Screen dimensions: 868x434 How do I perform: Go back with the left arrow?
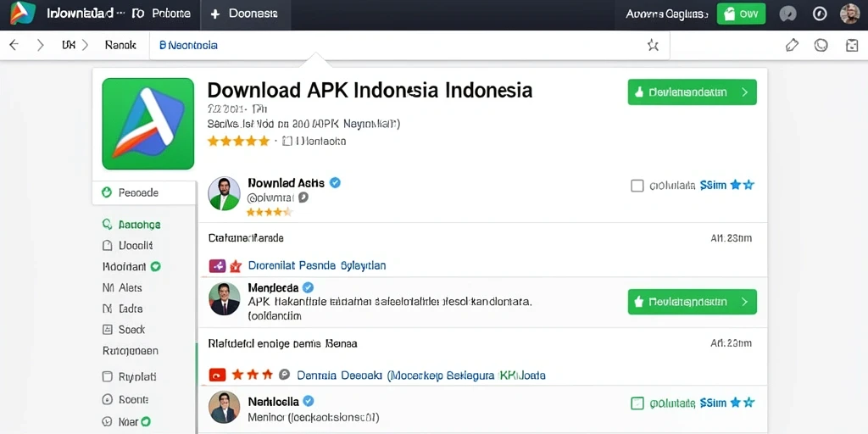coord(14,46)
